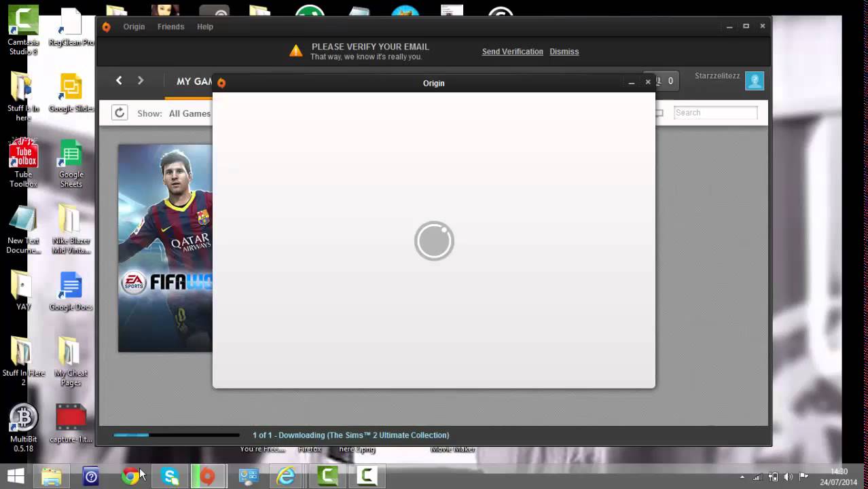Image resolution: width=868 pixels, height=489 pixels.
Task: Go back with the left navigation arrow
Action: [119, 81]
